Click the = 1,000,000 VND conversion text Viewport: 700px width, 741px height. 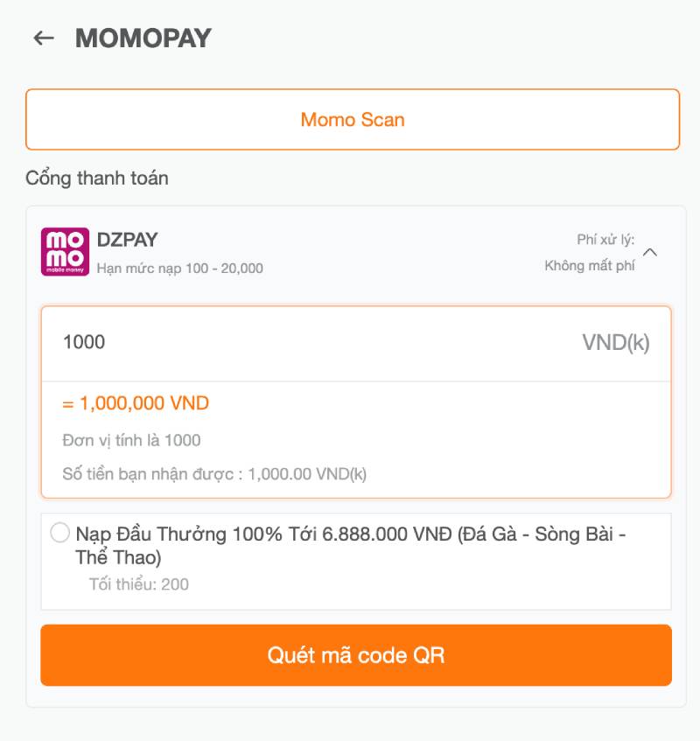point(136,402)
